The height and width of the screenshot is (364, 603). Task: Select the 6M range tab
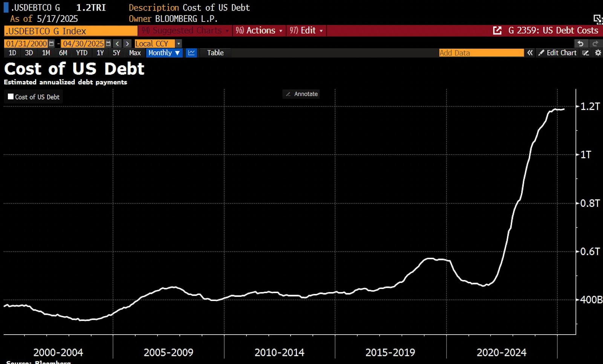63,53
